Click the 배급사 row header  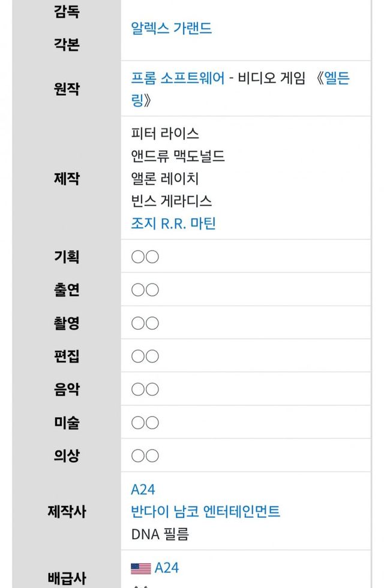tap(67, 578)
